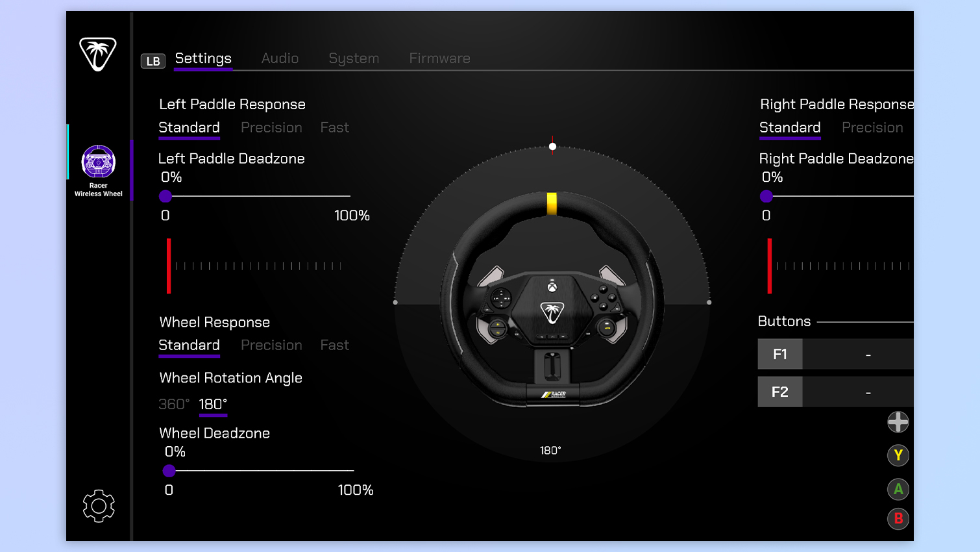Switch Left Paddle Response to Fast
Screen dimensions: 980x552
pyautogui.click(x=334, y=127)
